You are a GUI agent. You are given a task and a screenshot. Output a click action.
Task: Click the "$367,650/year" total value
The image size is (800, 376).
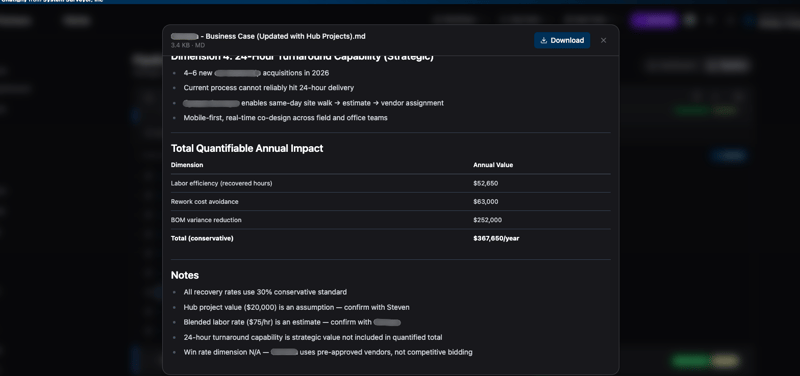[496, 238]
